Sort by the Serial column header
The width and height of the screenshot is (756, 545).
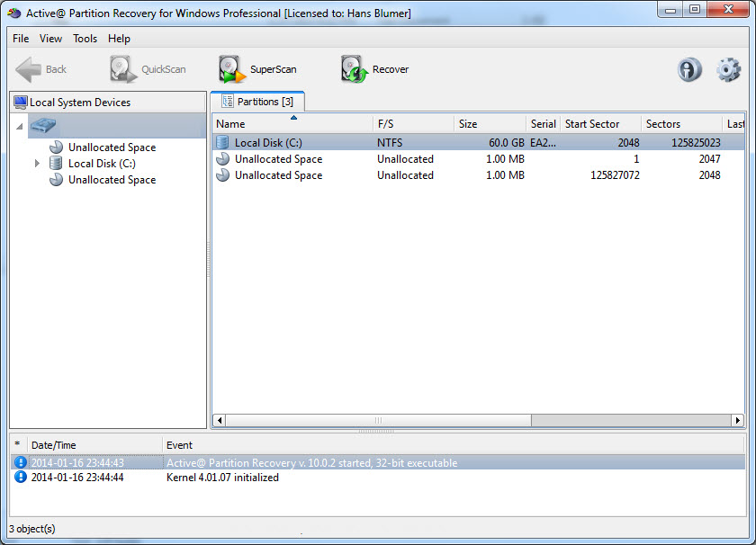543,124
